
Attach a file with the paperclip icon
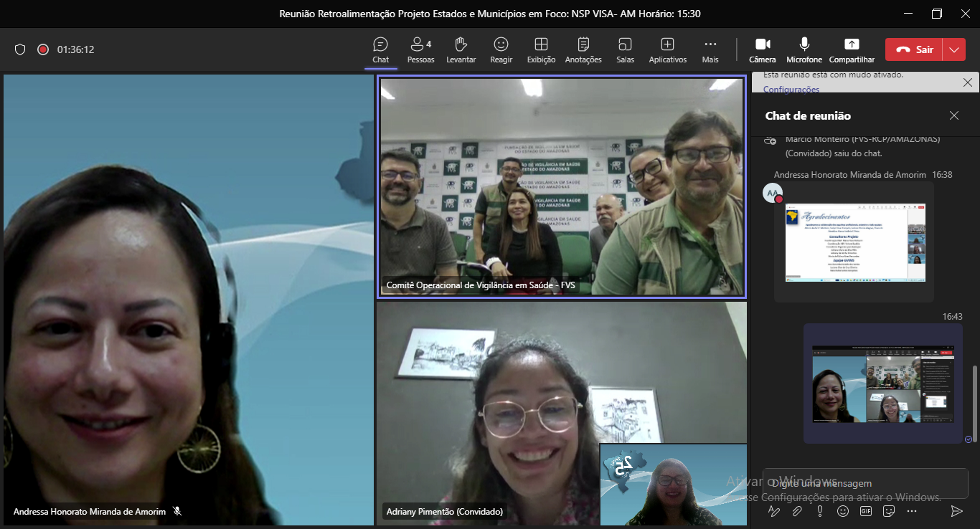(x=796, y=511)
